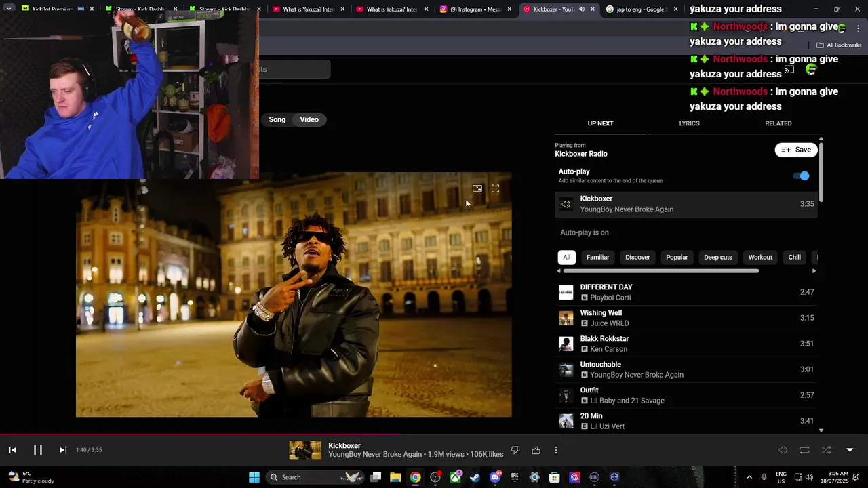Switch video to miniplayer mode
This screenshot has width=868, height=488.
click(477, 189)
